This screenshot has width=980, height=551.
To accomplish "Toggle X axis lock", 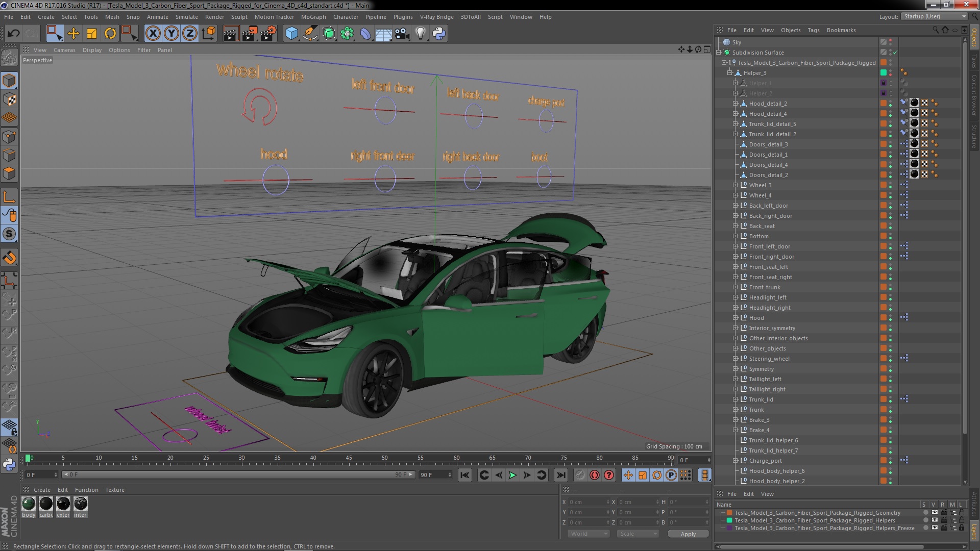I will pos(153,34).
